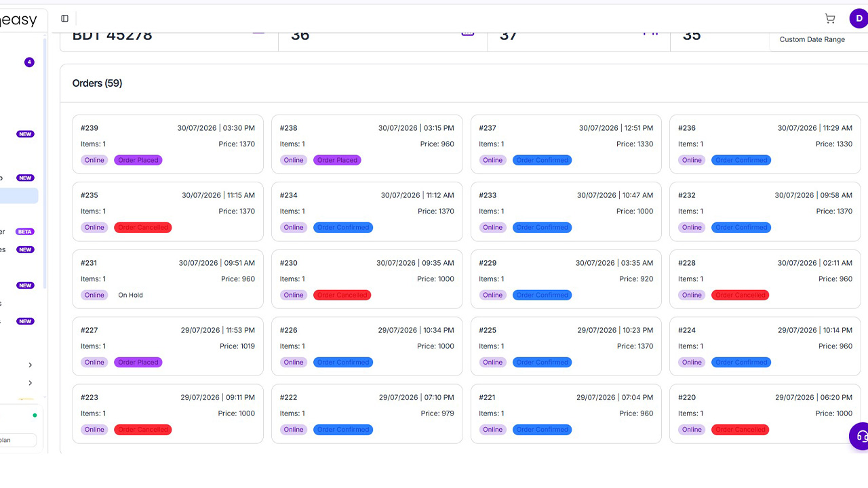Open the shopping cart icon
The image size is (868, 488).
click(x=830, y=18)
